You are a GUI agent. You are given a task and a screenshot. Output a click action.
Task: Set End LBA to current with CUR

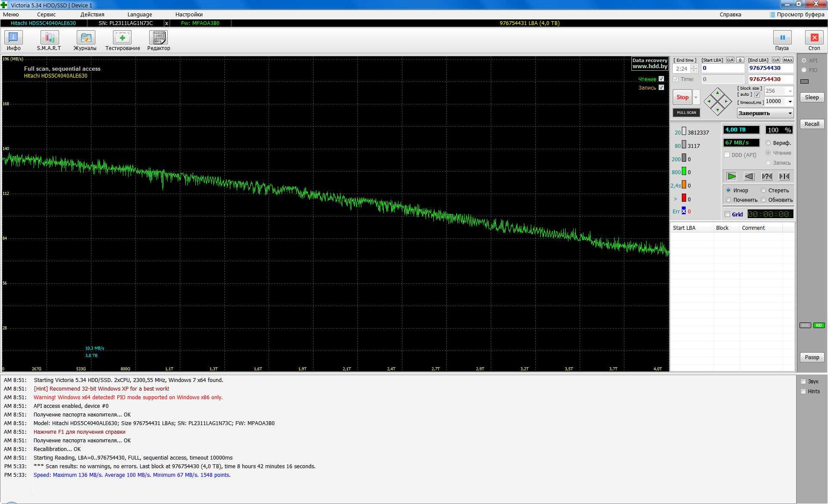[776, 60]
